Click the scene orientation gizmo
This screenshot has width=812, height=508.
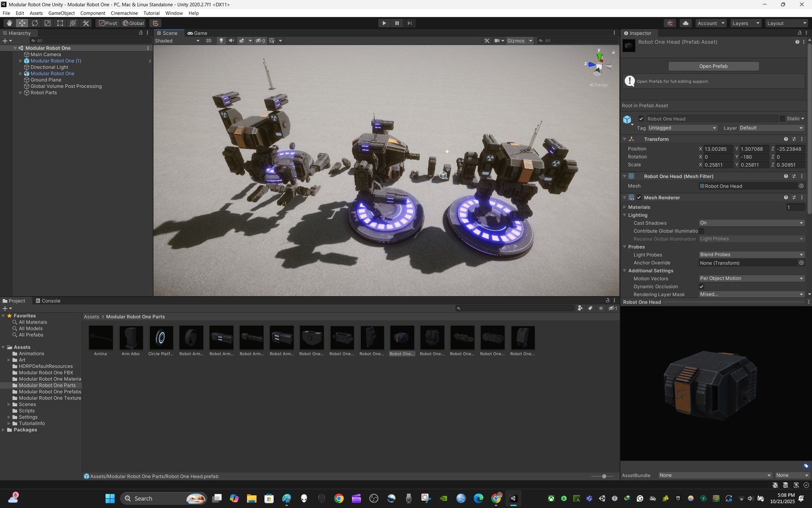pyautogui.click(x=599, y=65)
